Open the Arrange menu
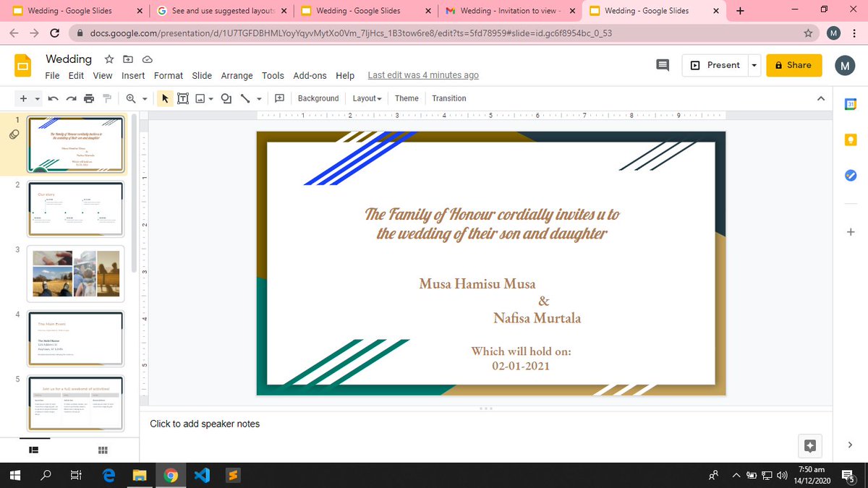868x488 pixels. click(x=237, y=75)
